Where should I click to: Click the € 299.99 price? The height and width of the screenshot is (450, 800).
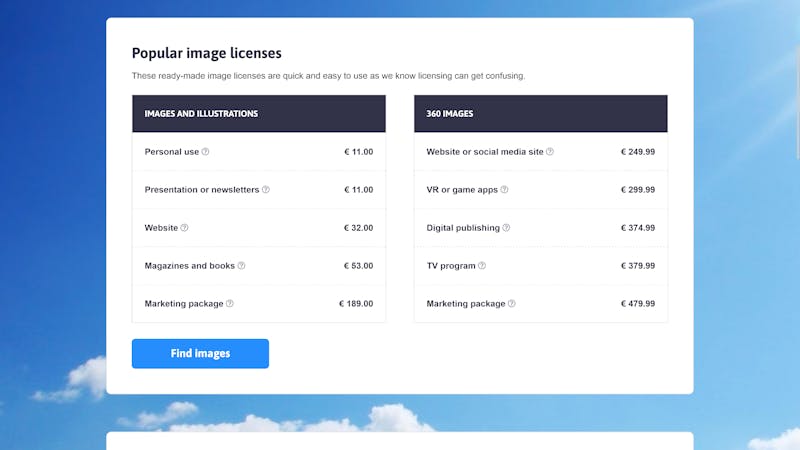[638, 189]
